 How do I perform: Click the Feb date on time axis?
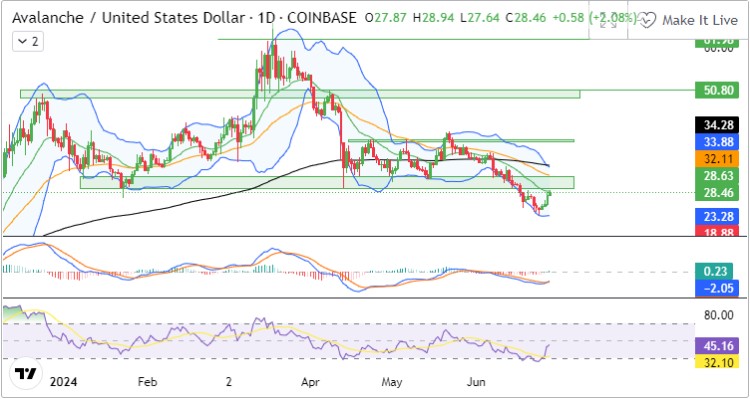click(x=147, y=382)
